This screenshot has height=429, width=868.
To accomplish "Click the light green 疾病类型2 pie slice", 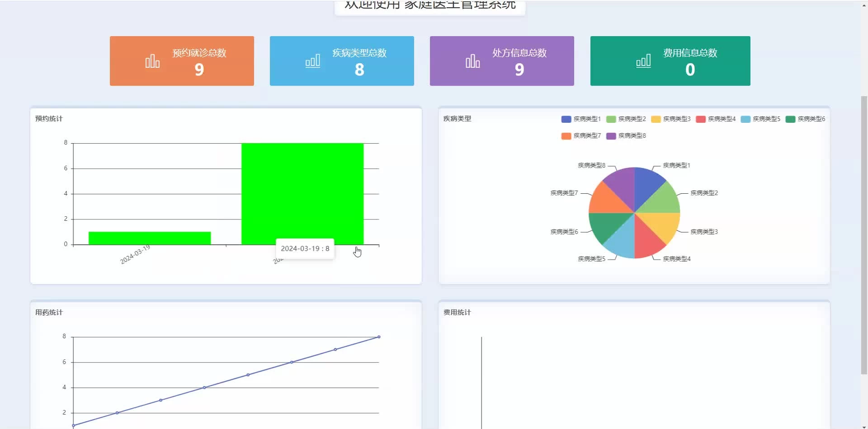I will [663, 201].
